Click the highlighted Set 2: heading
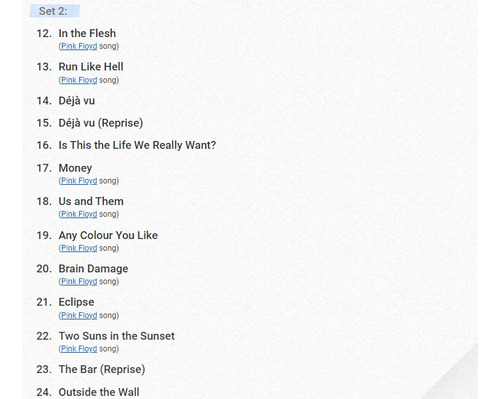Image resolution: width=500 pixels, height=399 pixels. click(x=55, y=11)
